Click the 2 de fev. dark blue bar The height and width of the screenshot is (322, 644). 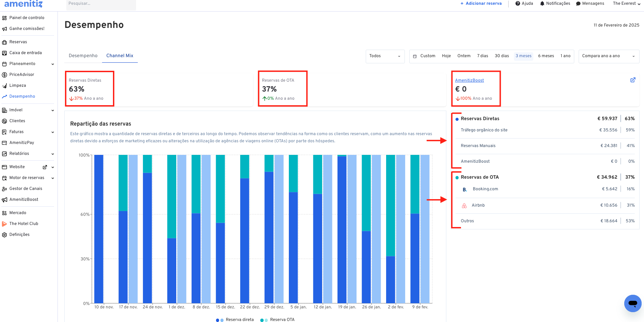coord(391,280)
